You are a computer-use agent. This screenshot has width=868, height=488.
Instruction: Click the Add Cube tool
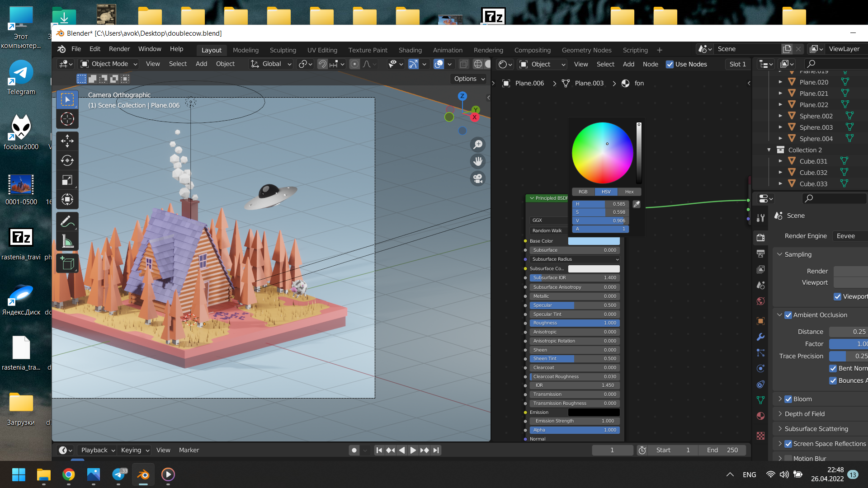[67, 263]
